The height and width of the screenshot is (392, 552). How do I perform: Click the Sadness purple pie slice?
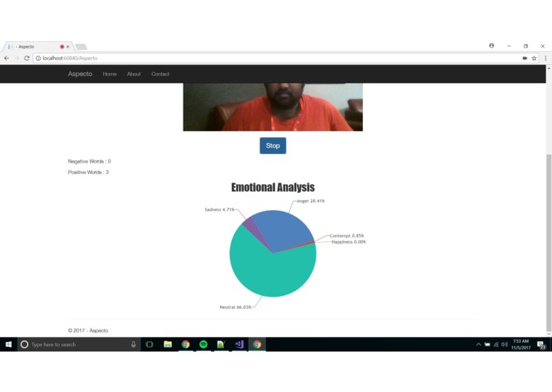tap(252, 227)
